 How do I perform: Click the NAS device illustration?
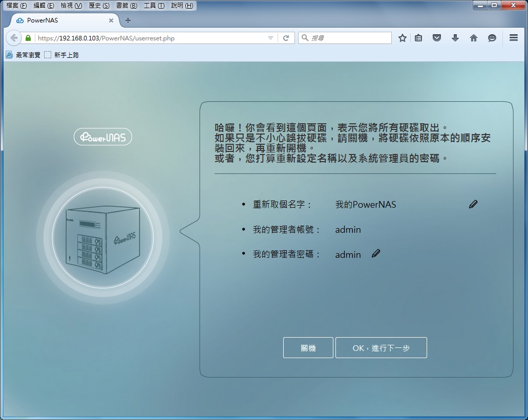point(103,239)
